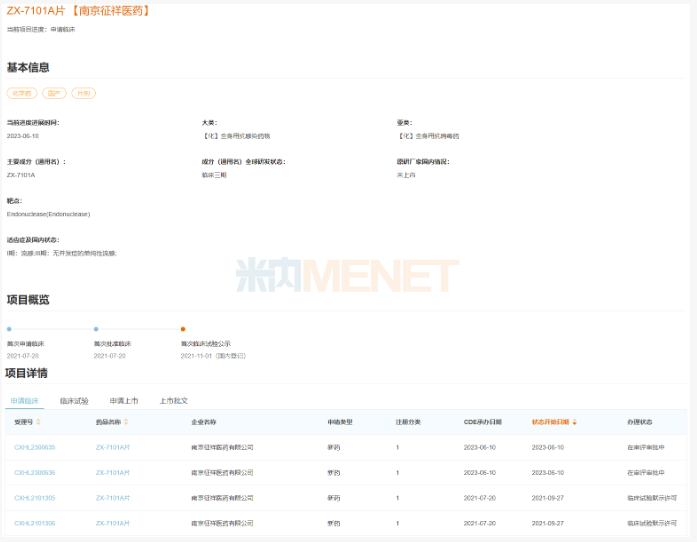Click the Endonuclease(Endonuclease) target value
697x542 pixels.
pos(48,214)
